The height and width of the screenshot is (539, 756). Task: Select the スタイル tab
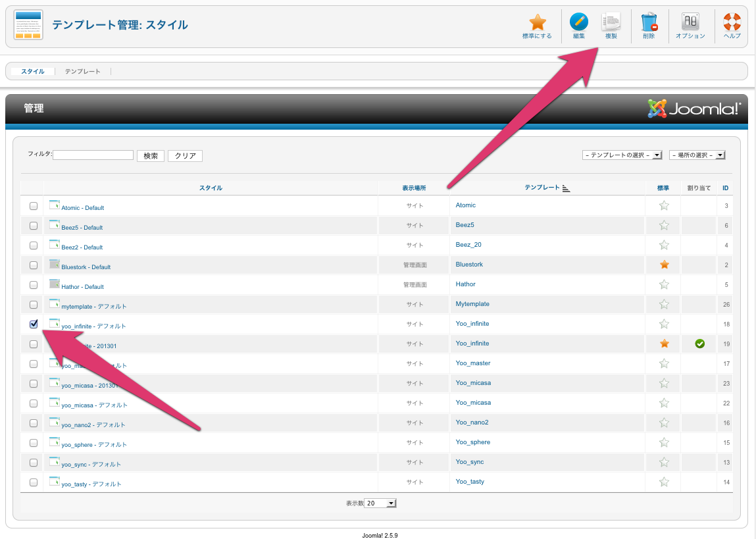[33, 71]
